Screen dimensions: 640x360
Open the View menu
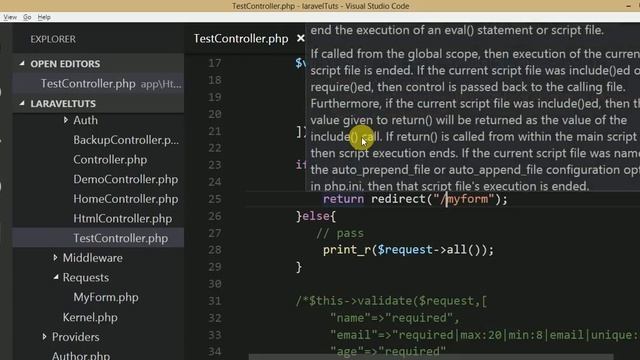(10, 17)
